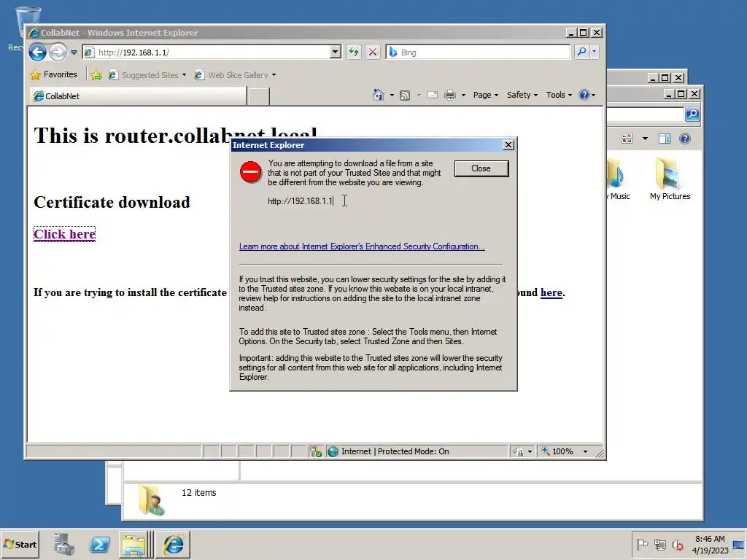Click the Home icon in command bar
This screenshot has height=560, width=747.
point(379,95)
